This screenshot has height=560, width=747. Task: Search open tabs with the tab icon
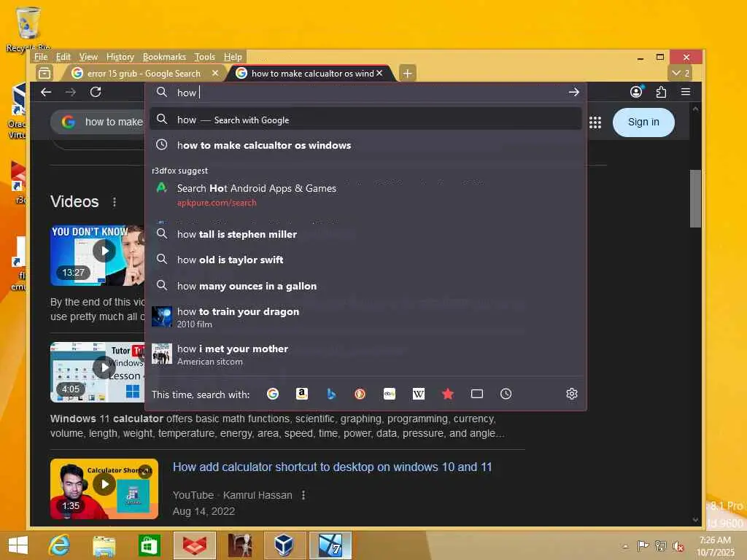pyautogui.click(x=477, y=394)
